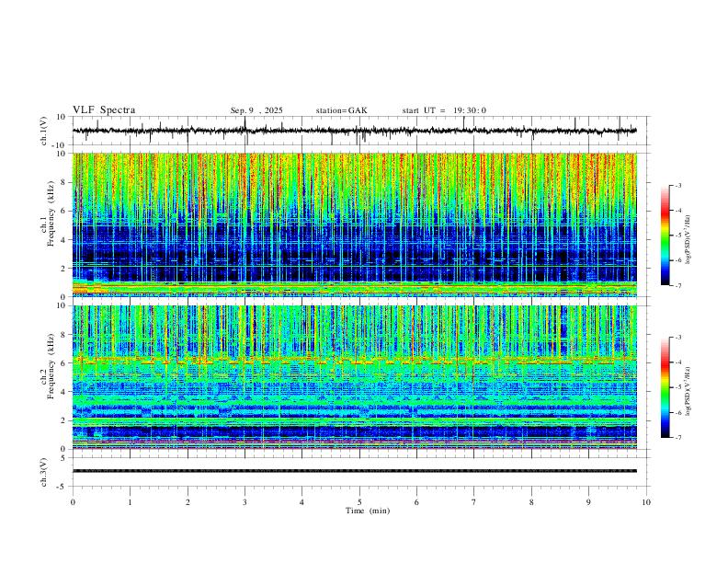
Task: Click time axis tick label '8'
Action: tap(531, 502)
